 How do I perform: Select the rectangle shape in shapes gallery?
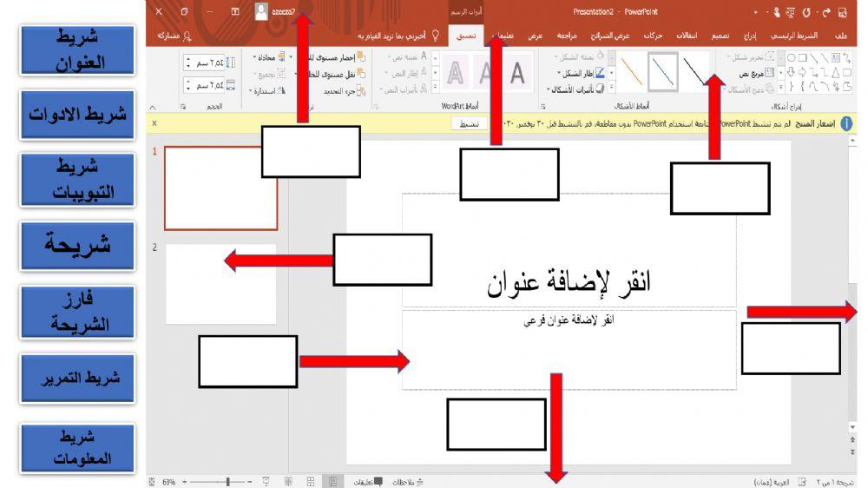[802, 57]
